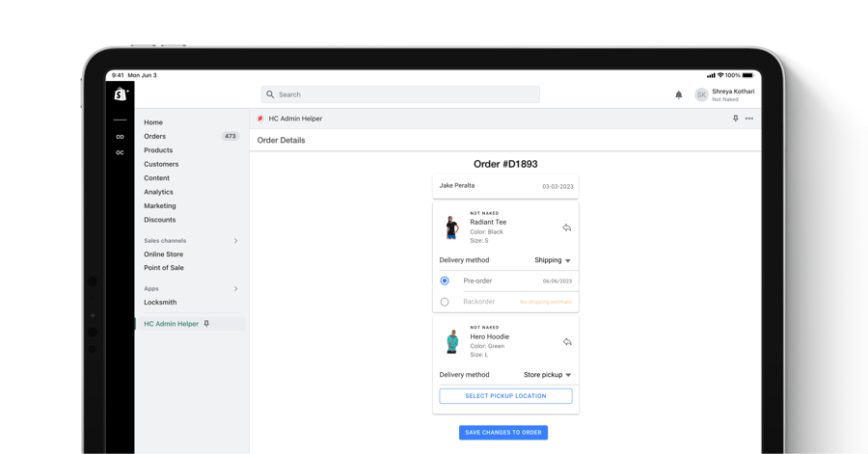Click the 9:41 status bar time

point(118,75)
